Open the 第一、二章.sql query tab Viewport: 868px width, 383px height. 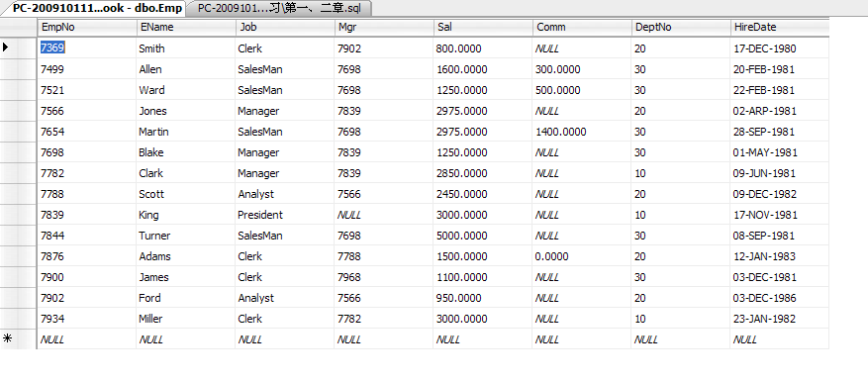279,8
